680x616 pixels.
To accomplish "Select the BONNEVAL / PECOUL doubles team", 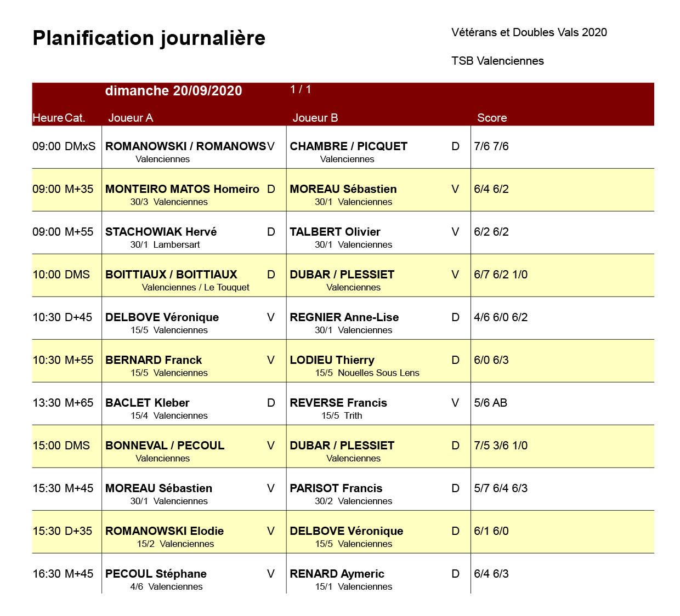I will (165, 446).
